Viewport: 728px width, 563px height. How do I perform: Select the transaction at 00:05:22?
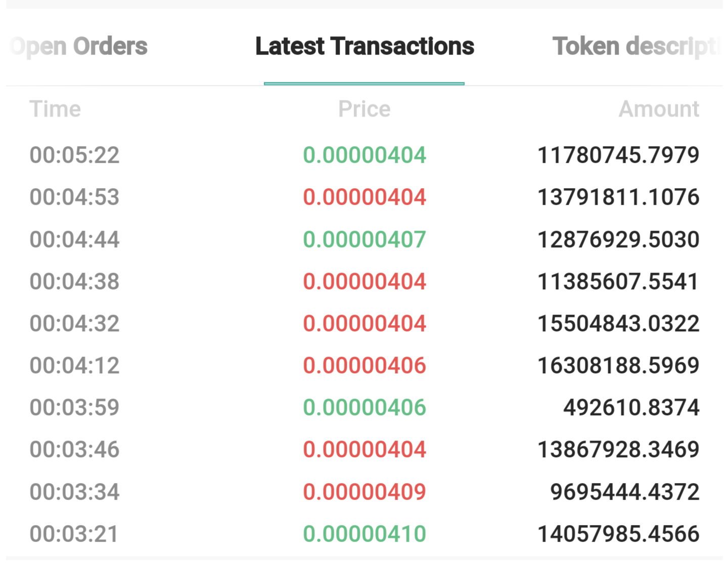74,155
